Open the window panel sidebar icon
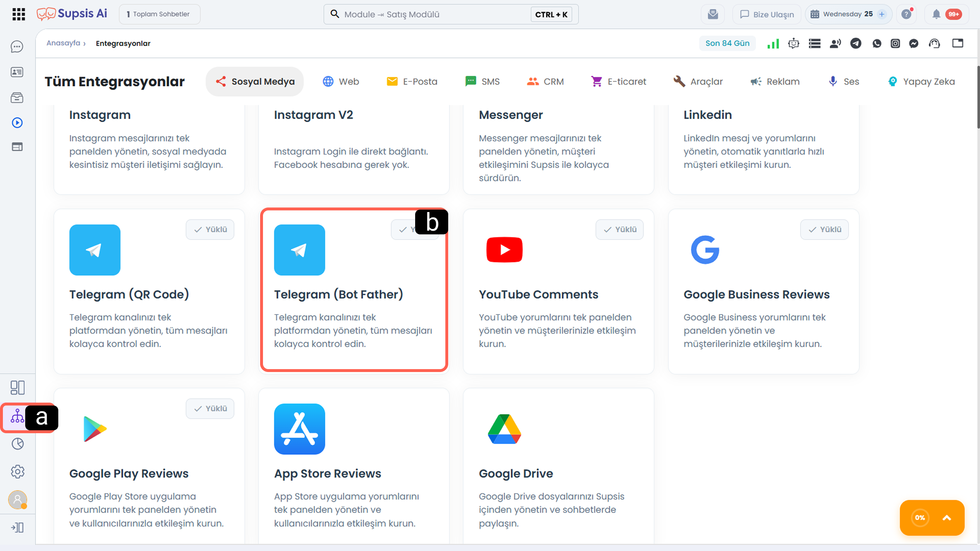 click(x=17, y=147)
